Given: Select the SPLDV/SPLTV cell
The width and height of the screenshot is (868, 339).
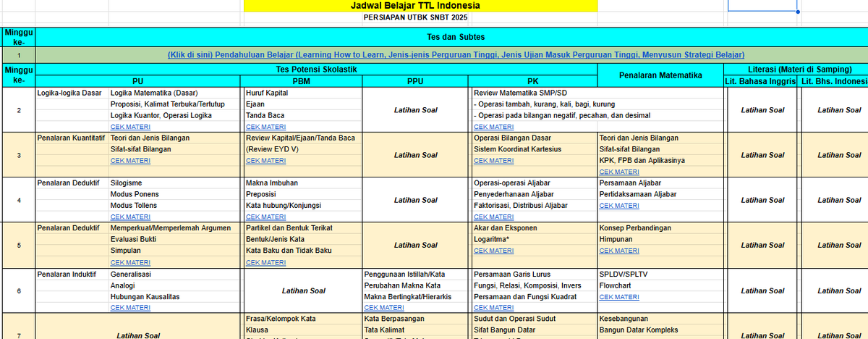Looking at the screenshot, I should pos(661,275).
